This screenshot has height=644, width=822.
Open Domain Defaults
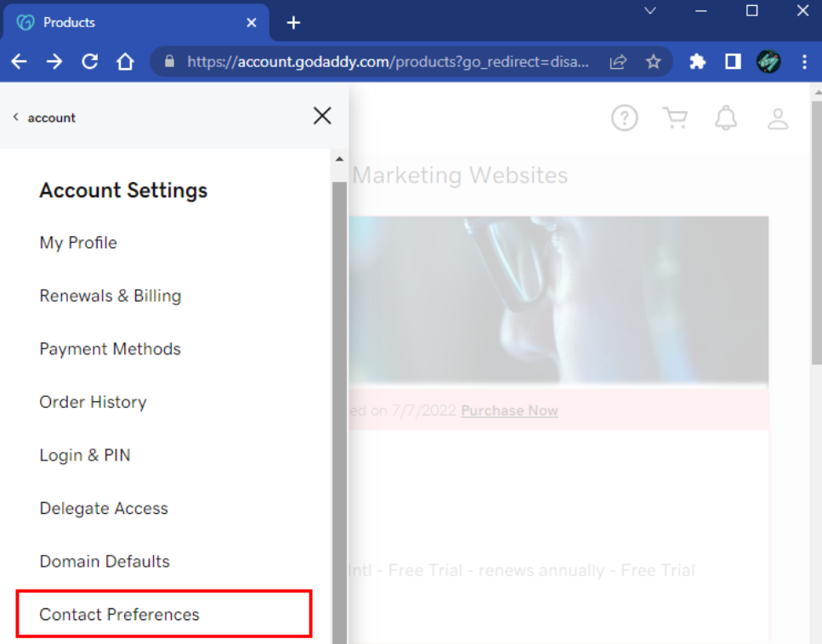click(105, 562)
